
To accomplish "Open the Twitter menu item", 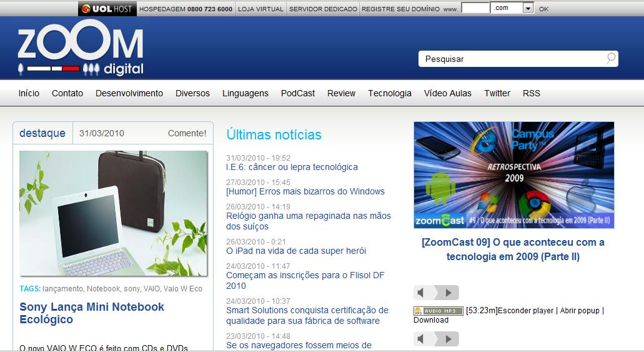I will 497,93.
